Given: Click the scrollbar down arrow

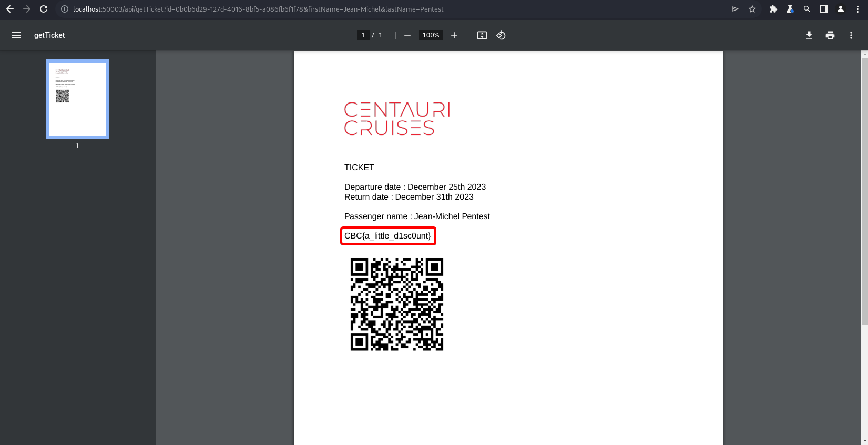Looking at the screenshot, I should (x=864, y=441).
